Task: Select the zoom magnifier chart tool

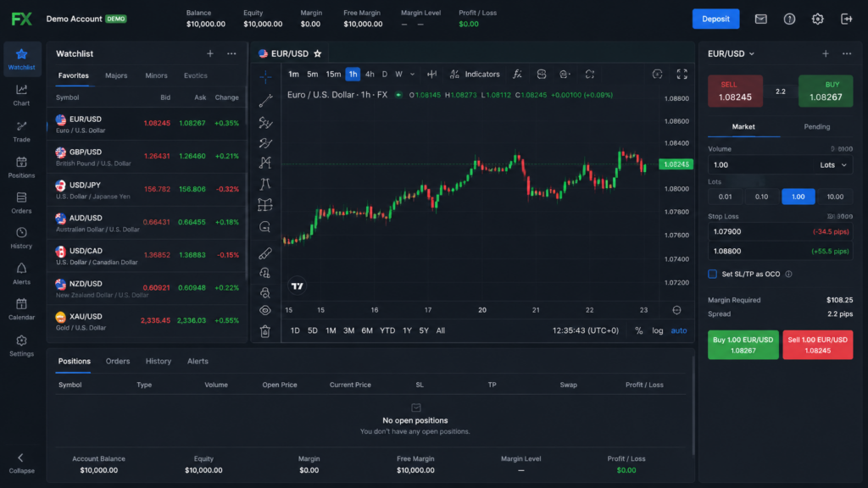Action: 265,227
